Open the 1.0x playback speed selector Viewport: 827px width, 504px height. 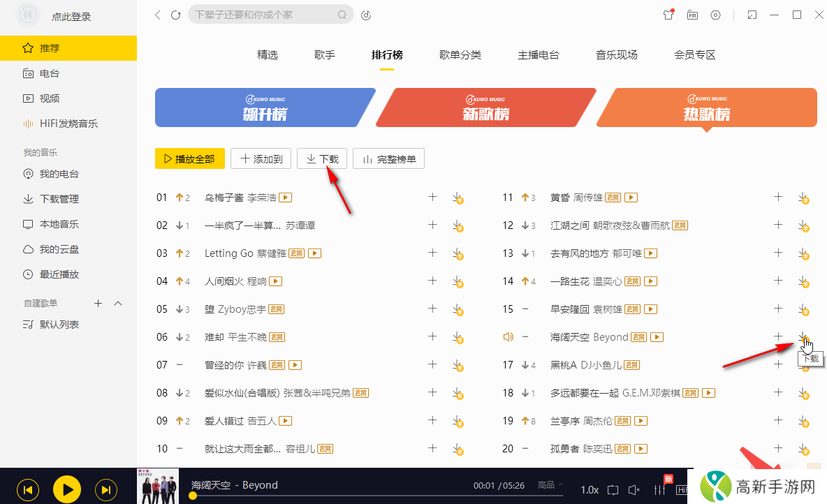(590, 489)
